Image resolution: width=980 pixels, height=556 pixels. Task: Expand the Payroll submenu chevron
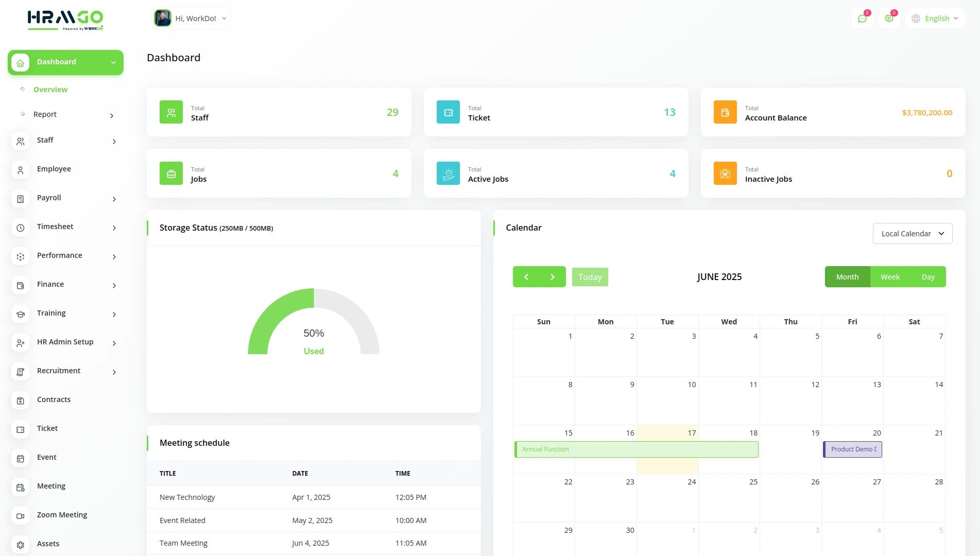[x=114, y=199]
